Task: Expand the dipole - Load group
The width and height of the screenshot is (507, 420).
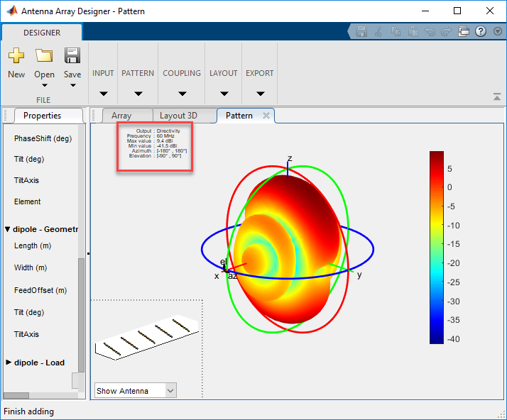Action: pyautogui.click(x=8, y=363)
